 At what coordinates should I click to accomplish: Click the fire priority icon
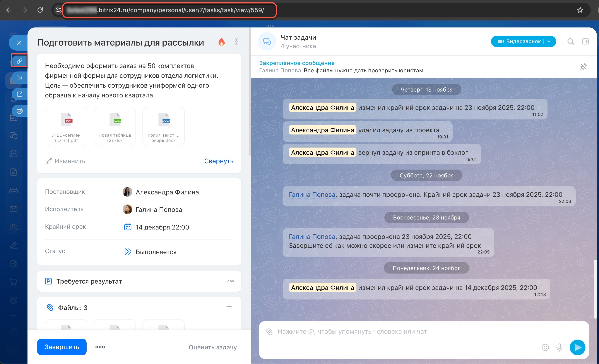click(221, 42)
